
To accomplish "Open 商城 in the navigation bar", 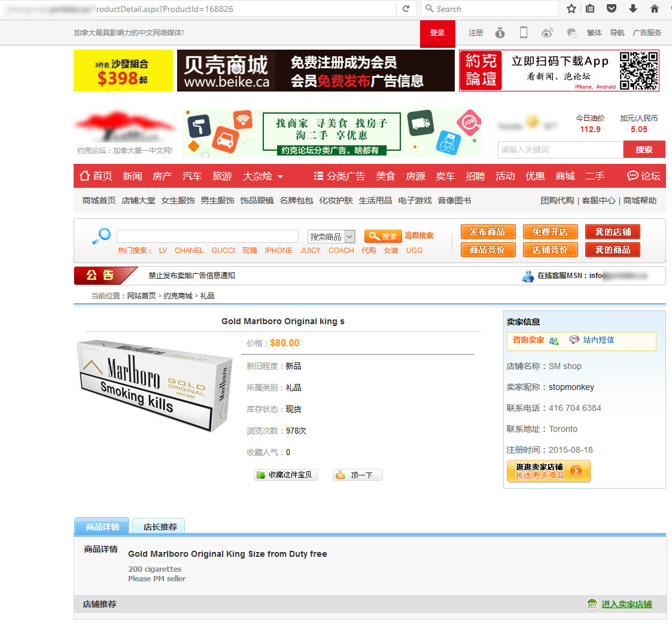I will point(565,176).
